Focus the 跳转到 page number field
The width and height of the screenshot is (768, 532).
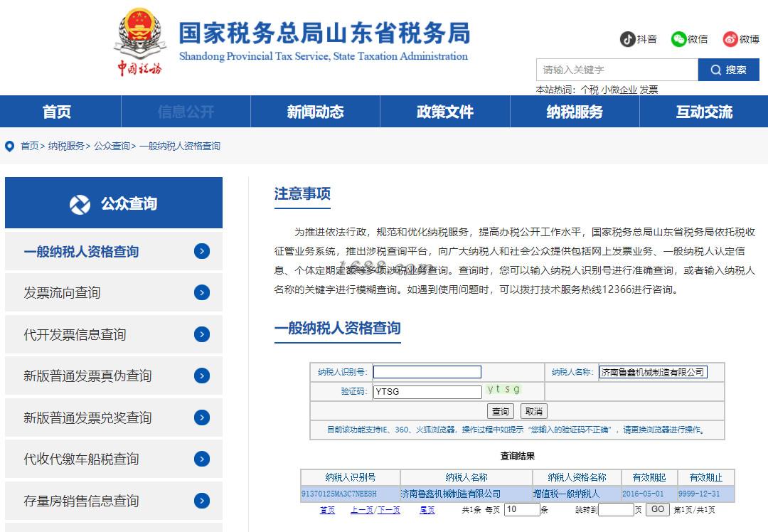coord(616,509)
